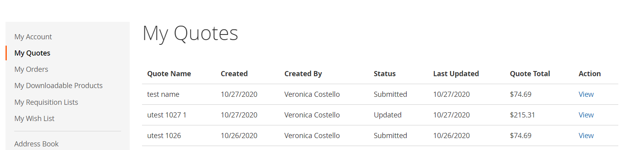Open My Account in sidebar

[33, 37]
